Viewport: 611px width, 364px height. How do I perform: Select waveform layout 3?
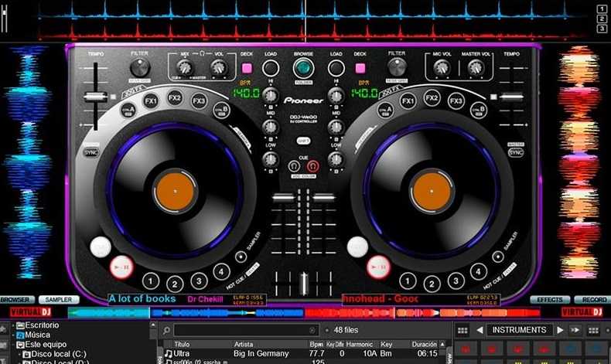click(x=602, y=29)
